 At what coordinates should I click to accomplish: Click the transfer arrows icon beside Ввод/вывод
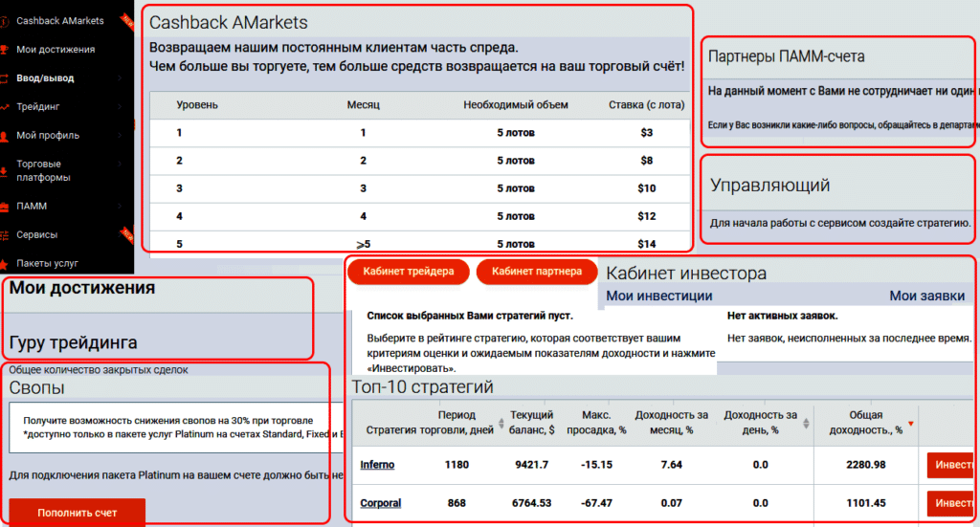pyautogui.click(x=4, y=78)
